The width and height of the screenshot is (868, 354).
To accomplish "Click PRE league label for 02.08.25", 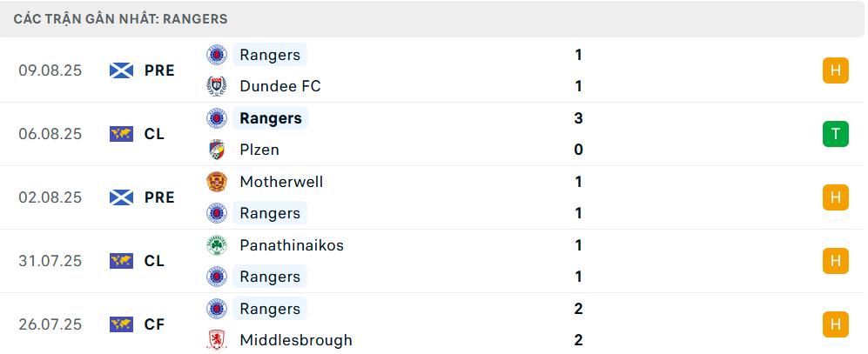I will tap(159, 197).
